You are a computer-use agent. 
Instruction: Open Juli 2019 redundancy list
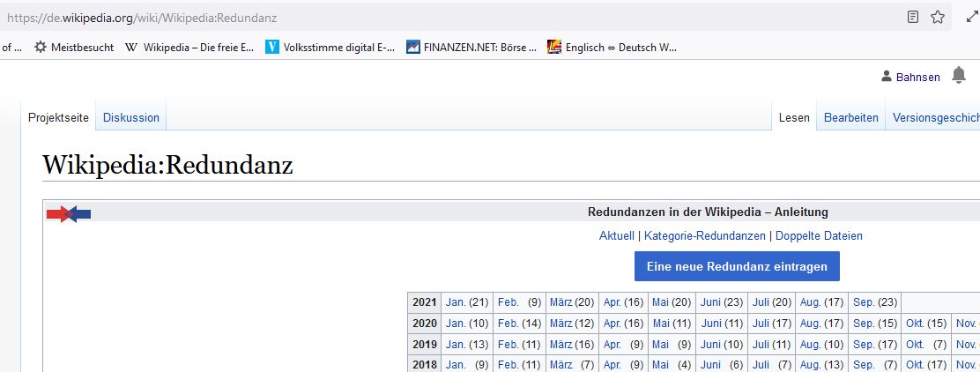761,344
